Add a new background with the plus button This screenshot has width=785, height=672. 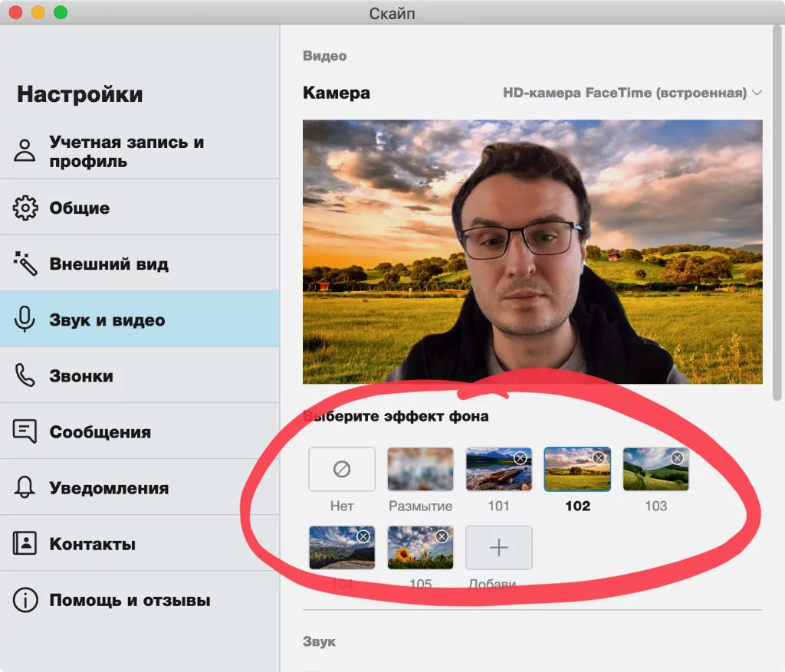[x=498, y=547]
